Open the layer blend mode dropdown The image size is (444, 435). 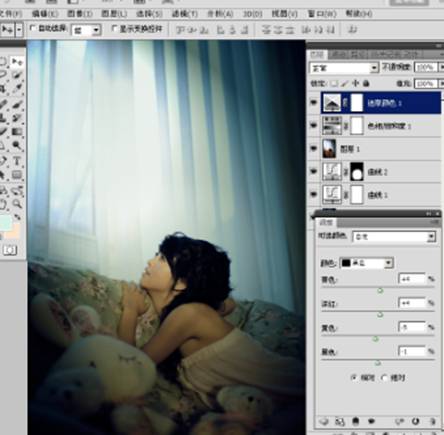[344, 68]
